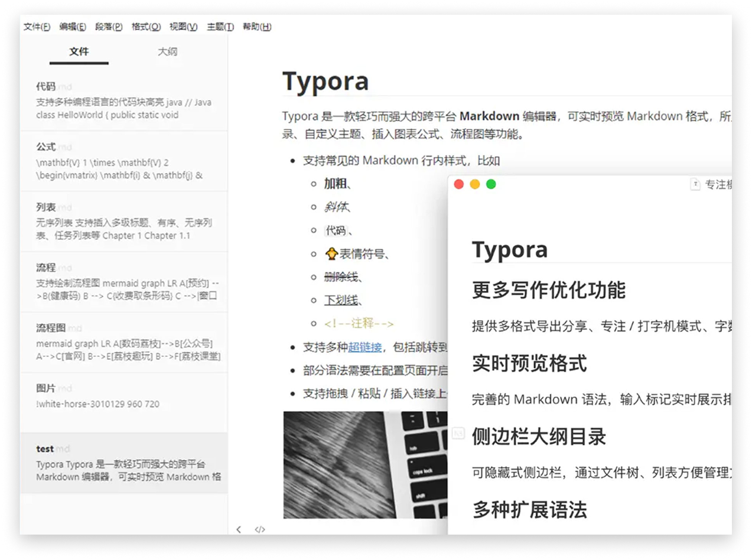Click the document icon beside 专注 label
The image size is (752, 560).
[695, 184]
